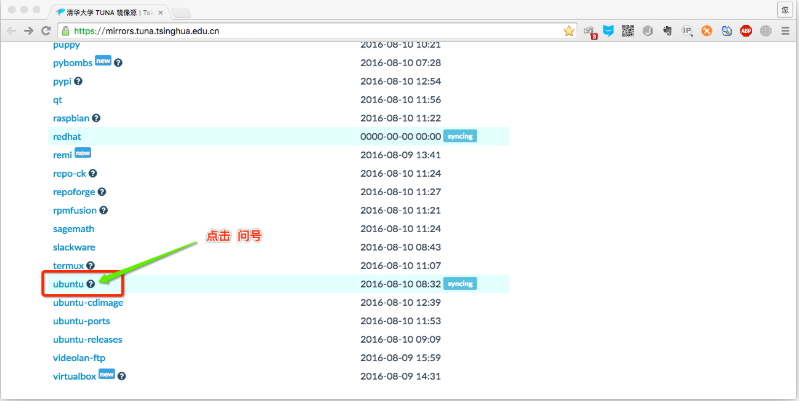Click the help icon beside repoforge
This screenshot has width=799, height=401.
pyautogui.click(x=102, y=192)
